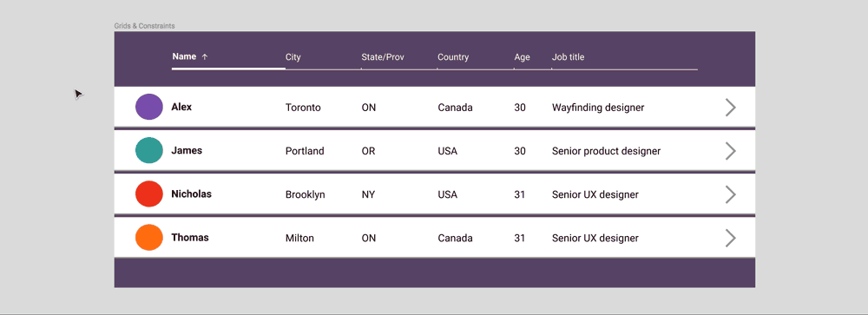Click the name Alex in first row
The image size is (868, 315).
[x=181, y=107]
